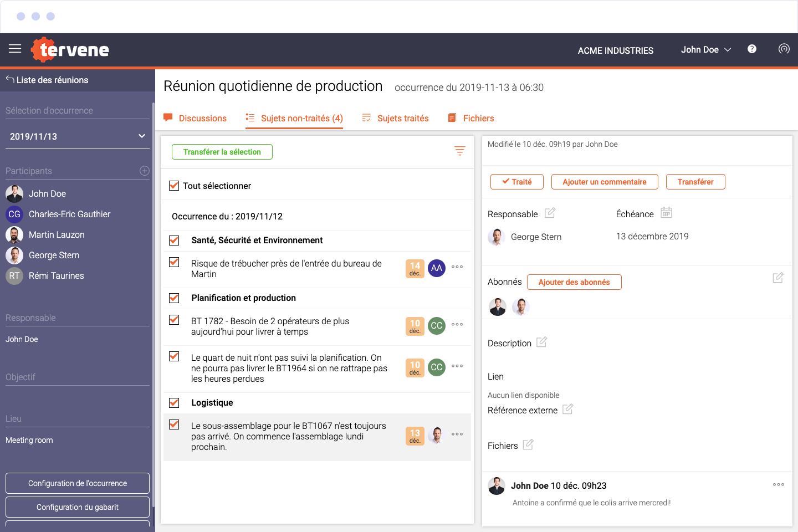798x532 pixels.
Task: Open the Échéance calendar icon
Action: (x=666, y=213)
